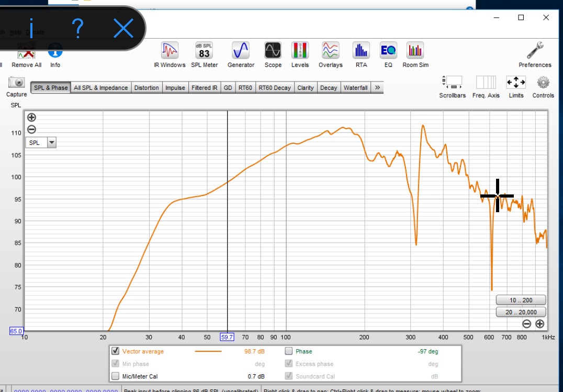This screenshot has width=563, height=392.
Task: Open graph Limits settings
Action: (x=516, y=86)
